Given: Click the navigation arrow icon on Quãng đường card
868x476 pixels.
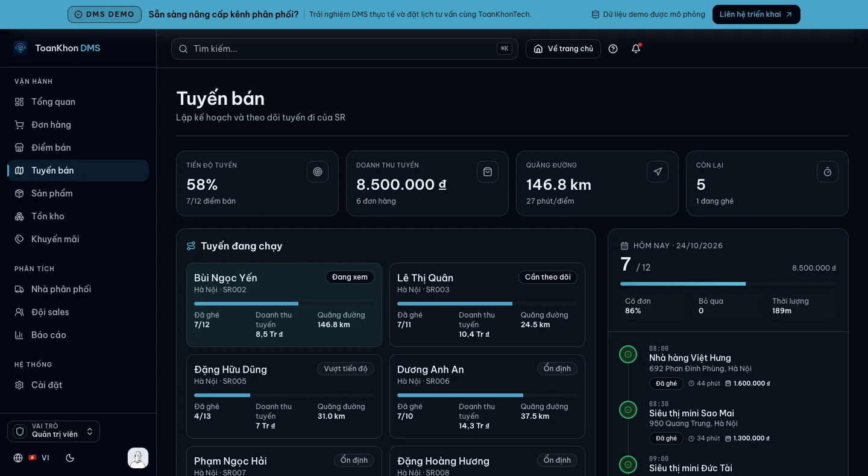Looking at the screenshot, I should [x=658, y=172].
